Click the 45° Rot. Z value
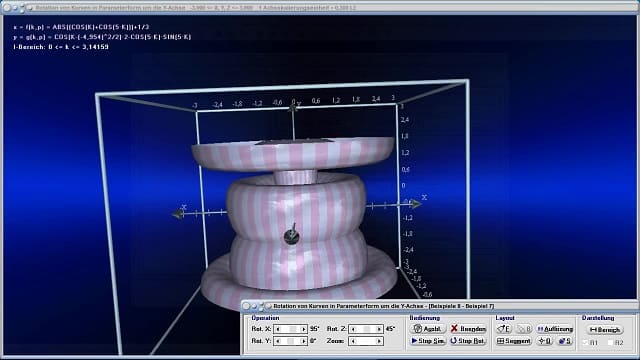Screen dimensions: 640x360 pyautogui.click(x=390, y=329)
